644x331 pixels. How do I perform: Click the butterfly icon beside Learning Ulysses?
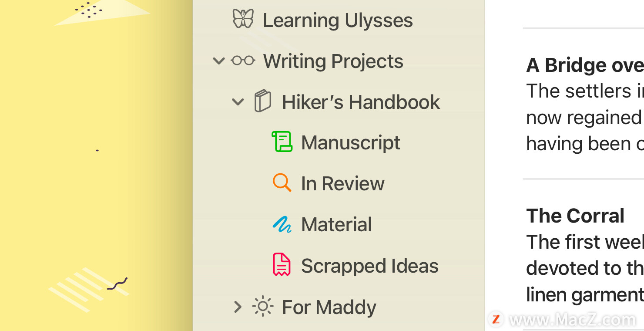[243, 19]
